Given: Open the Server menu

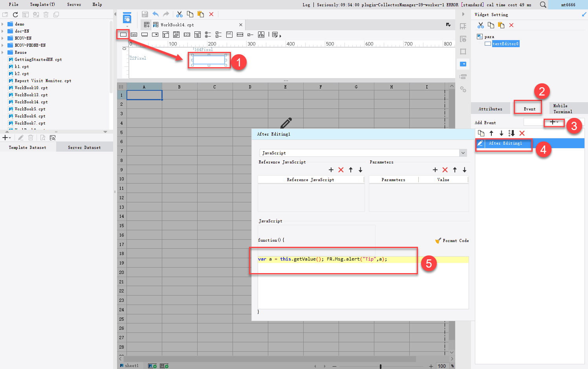Looking at the screenshot, I should (74, 4).
